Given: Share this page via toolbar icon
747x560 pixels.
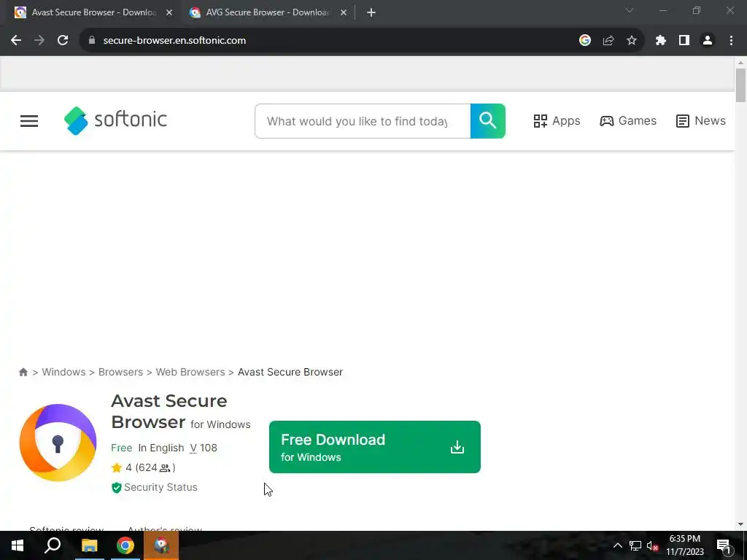Looking at the screenshot, I should point(608,41).
